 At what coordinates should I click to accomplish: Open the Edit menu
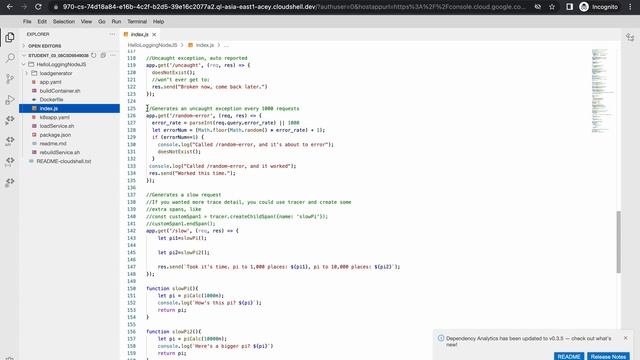pyautogui.click(x=42, y=22)
